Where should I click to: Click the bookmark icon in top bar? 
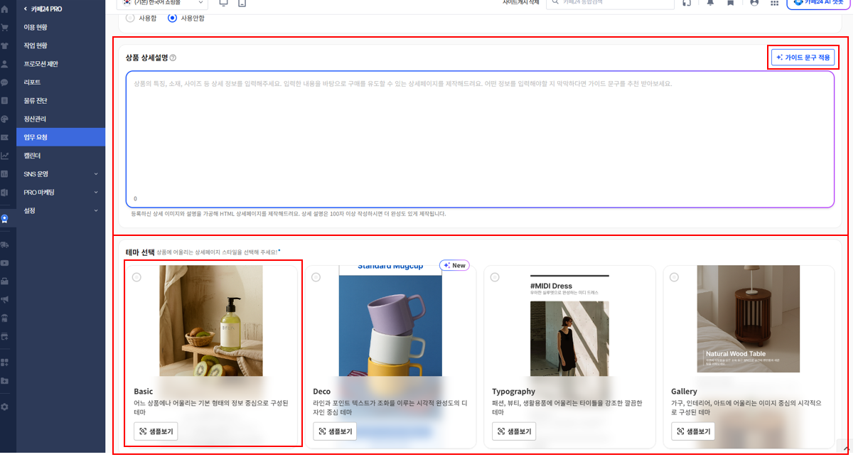coord(730,3)
